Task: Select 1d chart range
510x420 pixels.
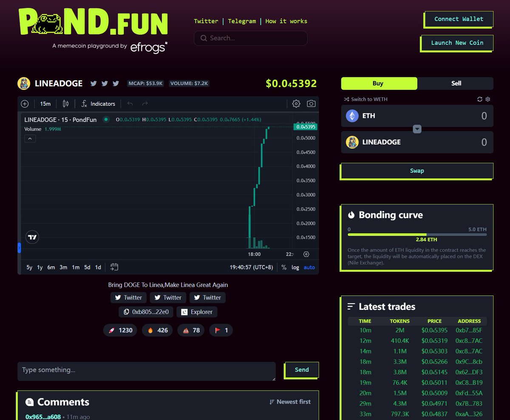Action: (x=98, y=267)
